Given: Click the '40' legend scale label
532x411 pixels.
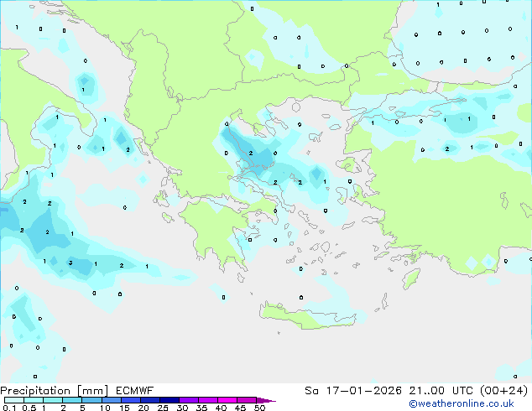Looking at the screenshot, I should pos(221,408).
